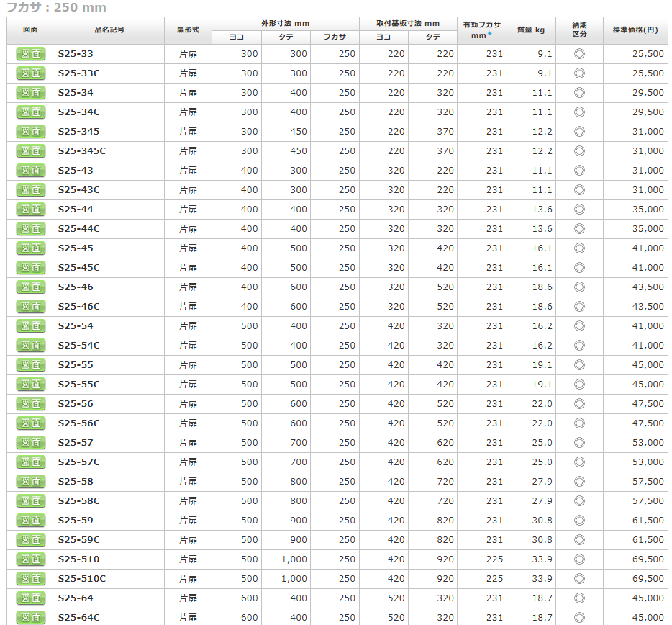
Task: Open drawing for S25-510C
Action: 31,579
